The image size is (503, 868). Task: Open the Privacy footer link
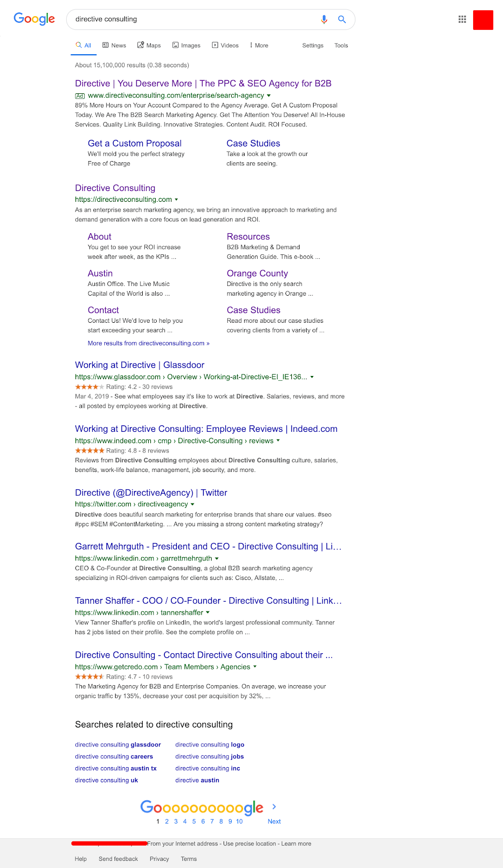(160, 859)
